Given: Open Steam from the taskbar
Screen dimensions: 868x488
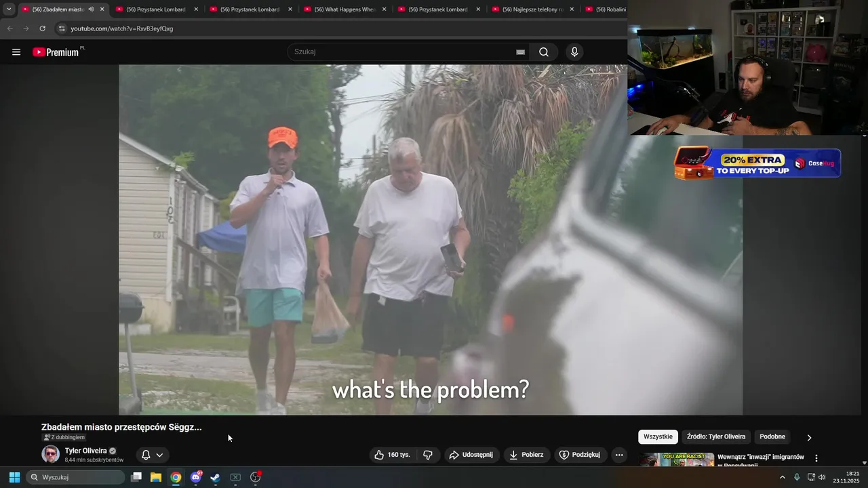Looking at the screenshot, I should point(216,477).
